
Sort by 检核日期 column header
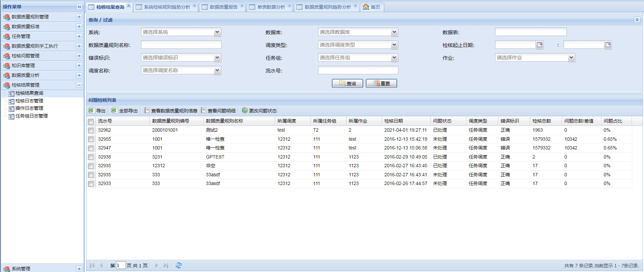406,121
